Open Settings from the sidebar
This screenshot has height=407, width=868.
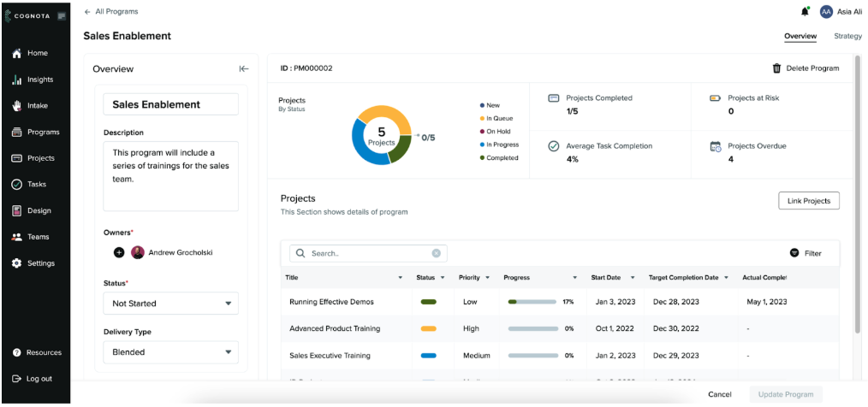pos(40,263)
